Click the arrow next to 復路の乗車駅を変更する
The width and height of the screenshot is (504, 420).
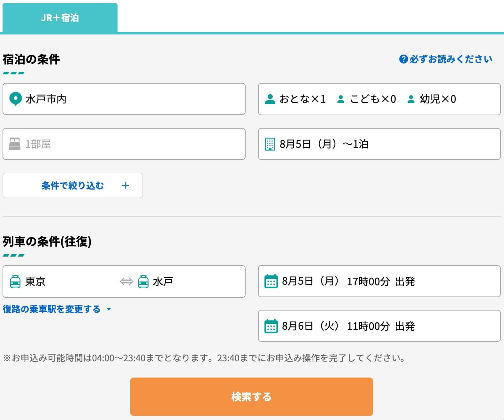[x=109, y=309]
